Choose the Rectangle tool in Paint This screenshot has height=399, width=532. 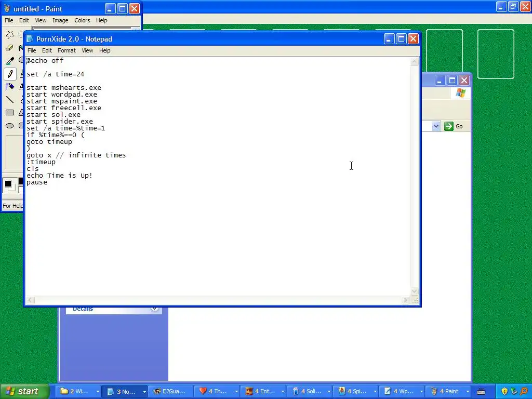(x=10, y=113)
